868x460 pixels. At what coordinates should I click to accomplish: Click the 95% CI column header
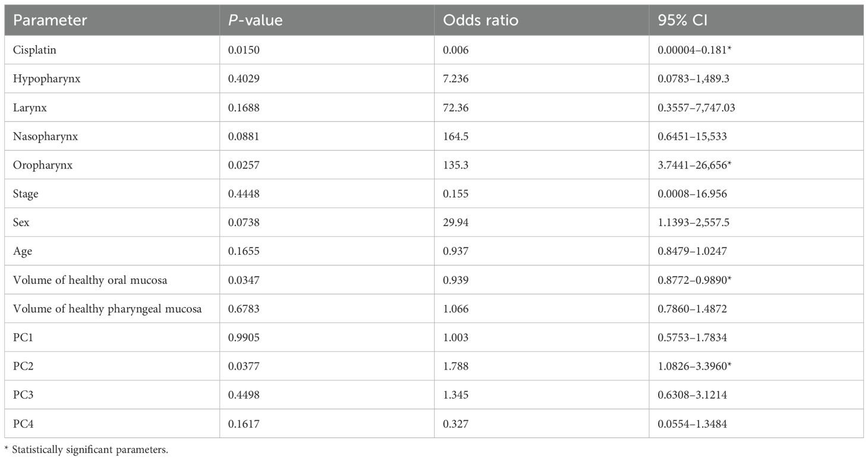[x=678, y=20]
